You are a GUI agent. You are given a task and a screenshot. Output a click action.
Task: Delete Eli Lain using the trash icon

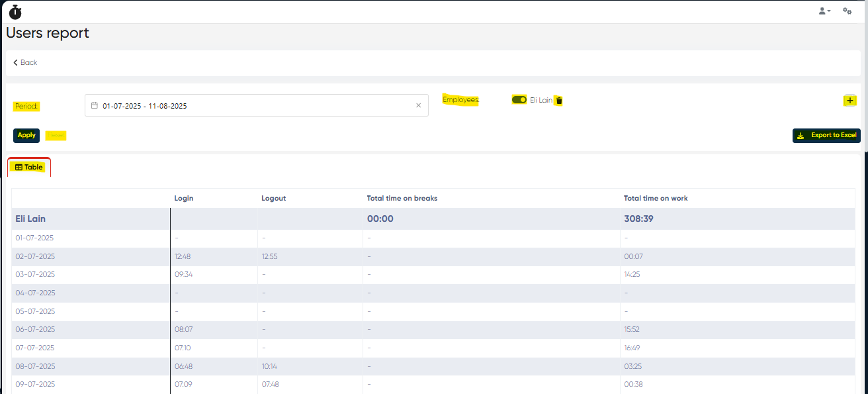click(558, 101)
